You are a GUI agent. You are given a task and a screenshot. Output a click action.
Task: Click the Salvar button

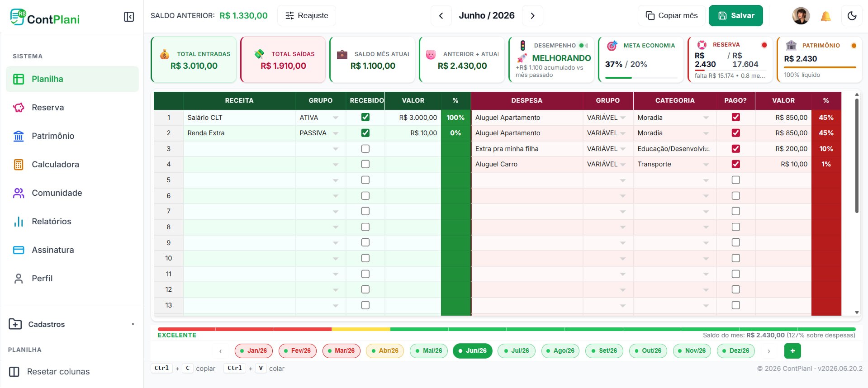tap(736, 16)
